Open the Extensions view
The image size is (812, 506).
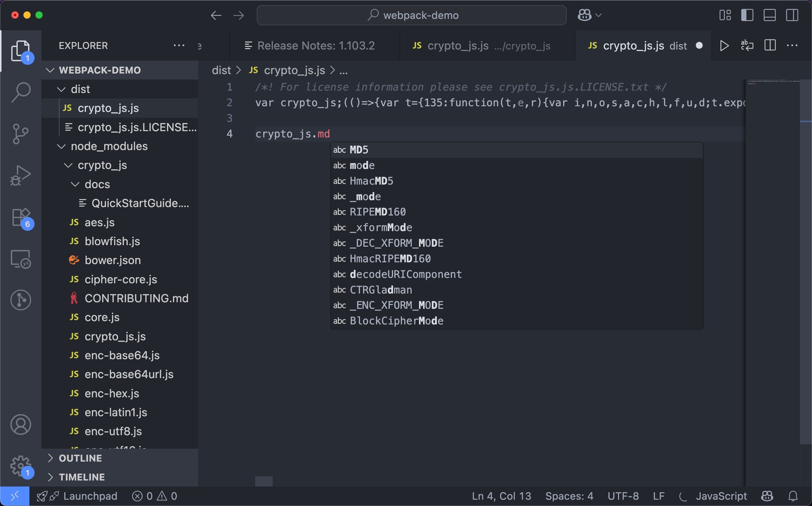pos(21,218)
